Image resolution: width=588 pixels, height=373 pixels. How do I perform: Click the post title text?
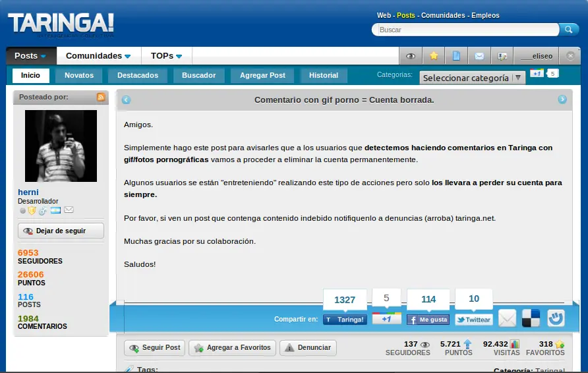344,100
